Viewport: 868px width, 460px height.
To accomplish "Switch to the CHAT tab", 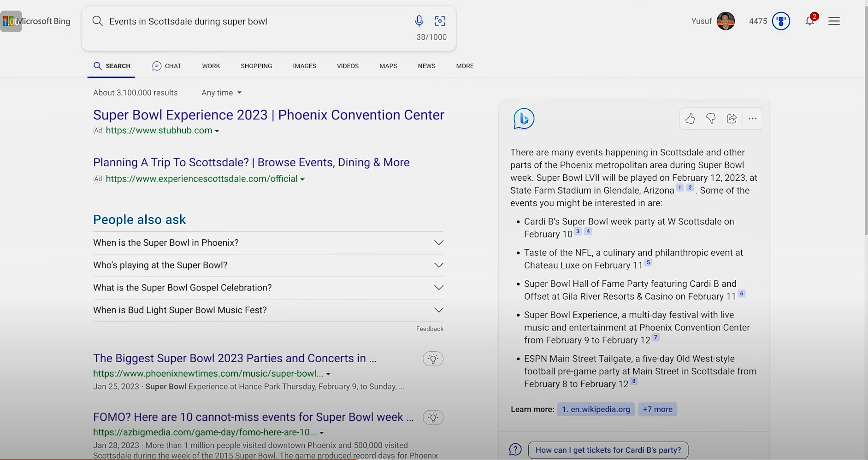I will [x=166, y=66].
